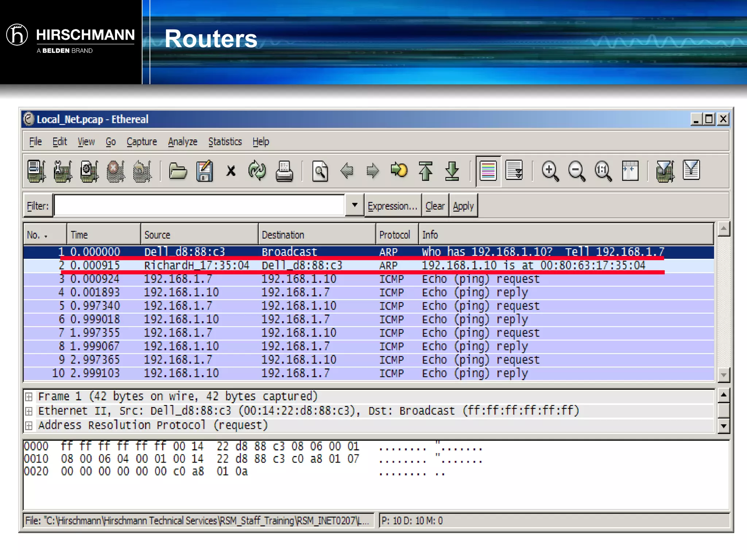Sort by the Protocol column header

click(x=397, y=234)
